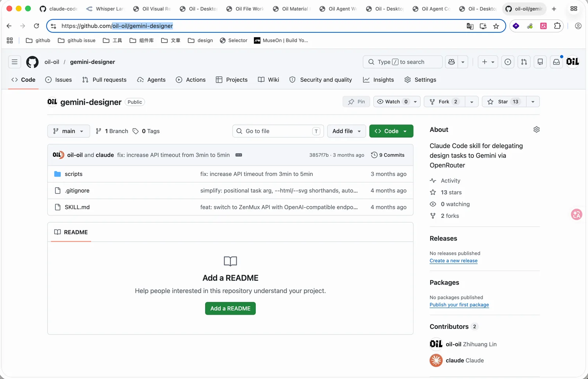The height and width of the screenshot is (379, 588).
Task: Star the gemini-designer repository
Action: [x=504, y=102]
